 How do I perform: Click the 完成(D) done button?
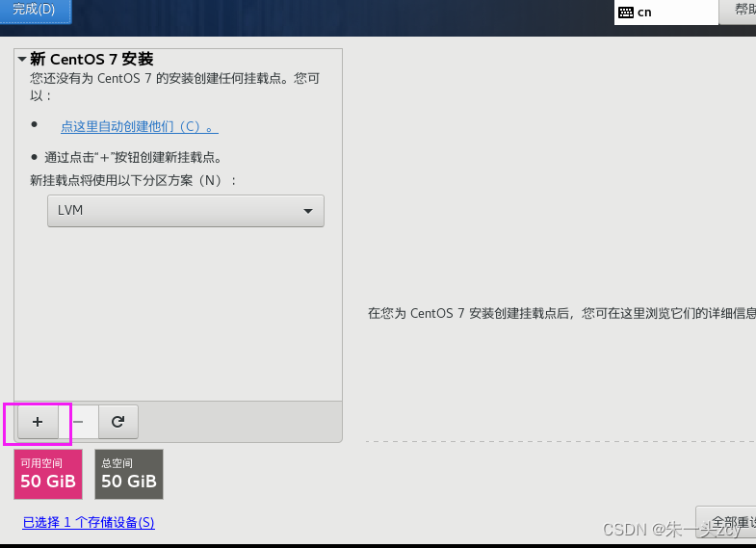click(x=36, y=11)
